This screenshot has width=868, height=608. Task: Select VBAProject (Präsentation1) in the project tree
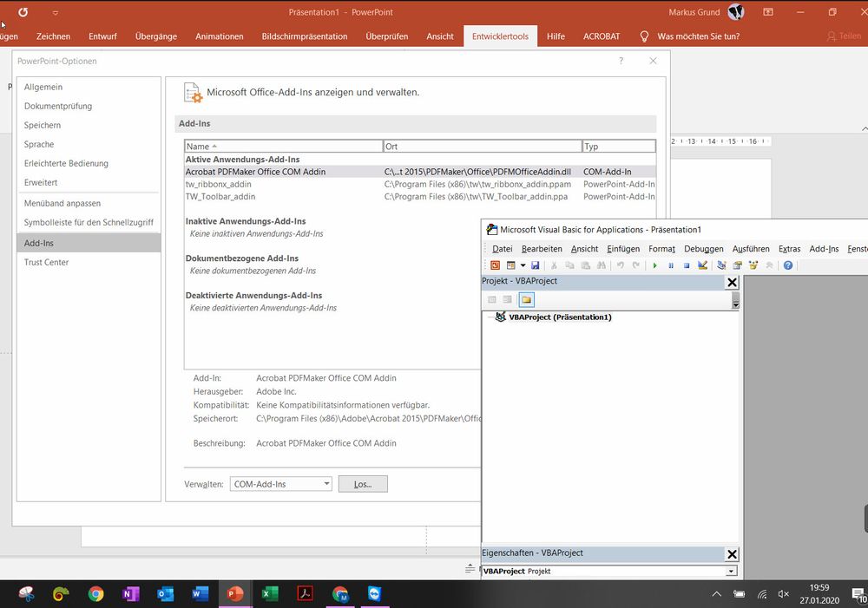(x=560, y=317)
